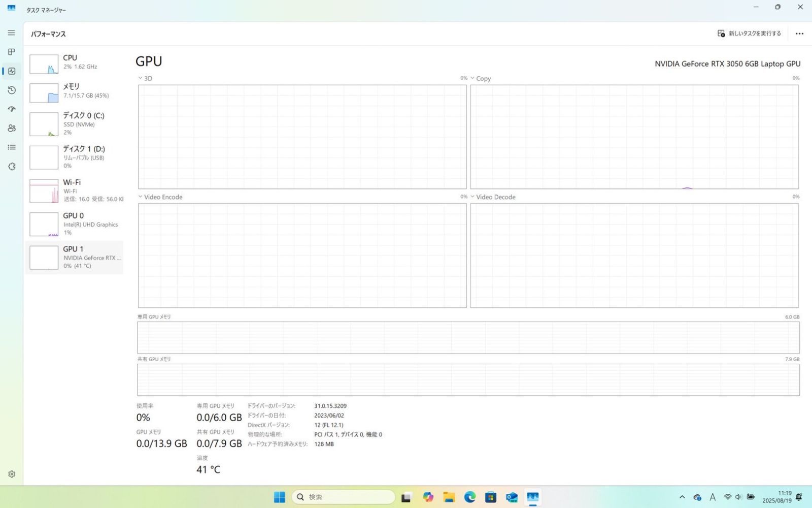Select the Wi-Fi performance item
Screen dimensions: 812x508
coord(75,190)
